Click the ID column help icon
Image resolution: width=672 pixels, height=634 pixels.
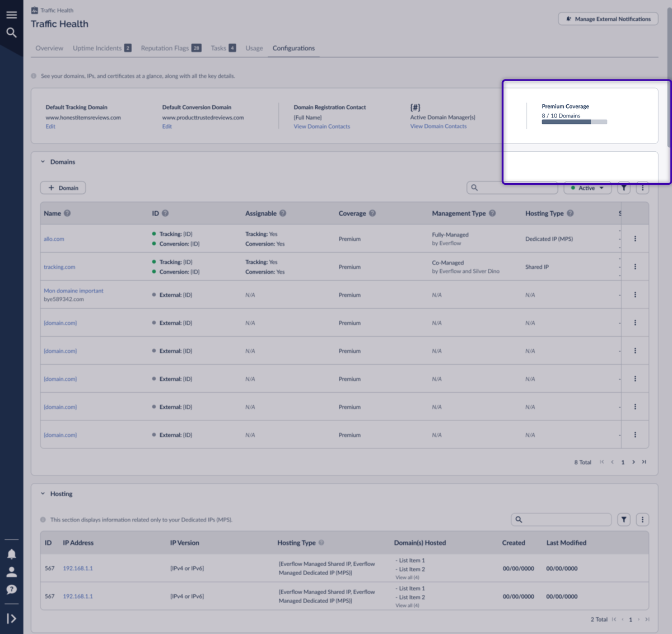(x=165, y=213)
